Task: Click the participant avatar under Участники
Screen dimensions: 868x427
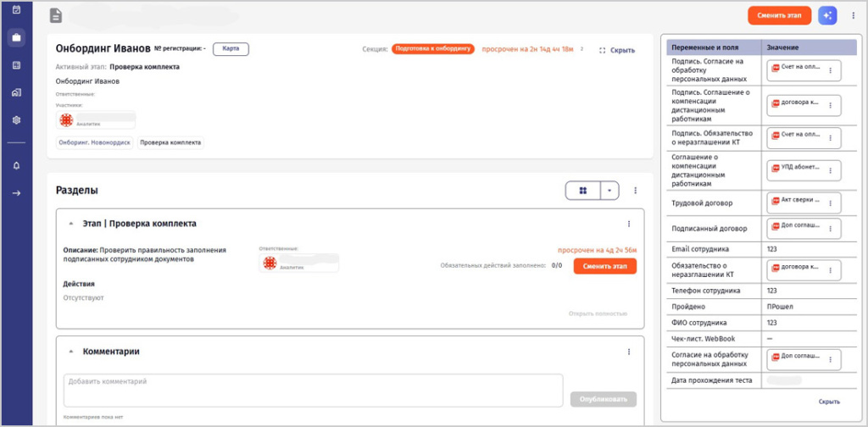Action: pos(66,120)
